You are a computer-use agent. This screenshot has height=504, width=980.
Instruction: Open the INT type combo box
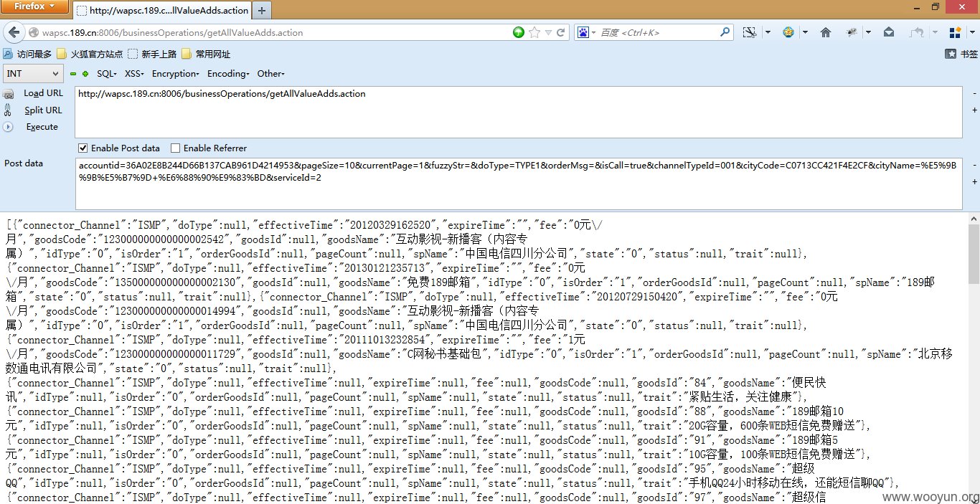[34, 73]
